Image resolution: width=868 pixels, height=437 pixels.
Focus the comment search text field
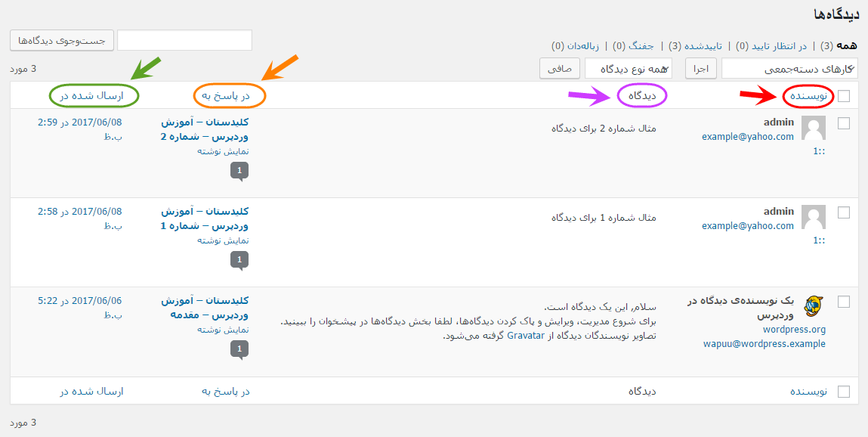[x=185, y=40]
